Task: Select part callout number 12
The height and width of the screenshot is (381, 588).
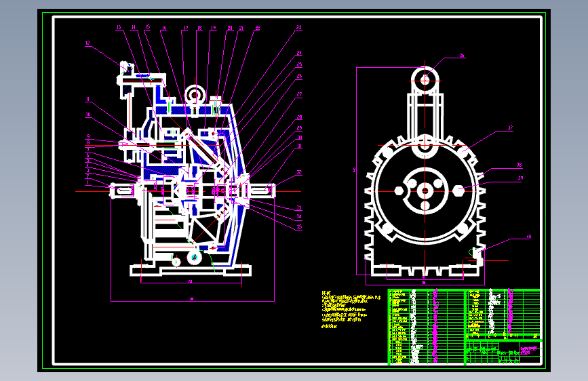Action: [87, 43]
